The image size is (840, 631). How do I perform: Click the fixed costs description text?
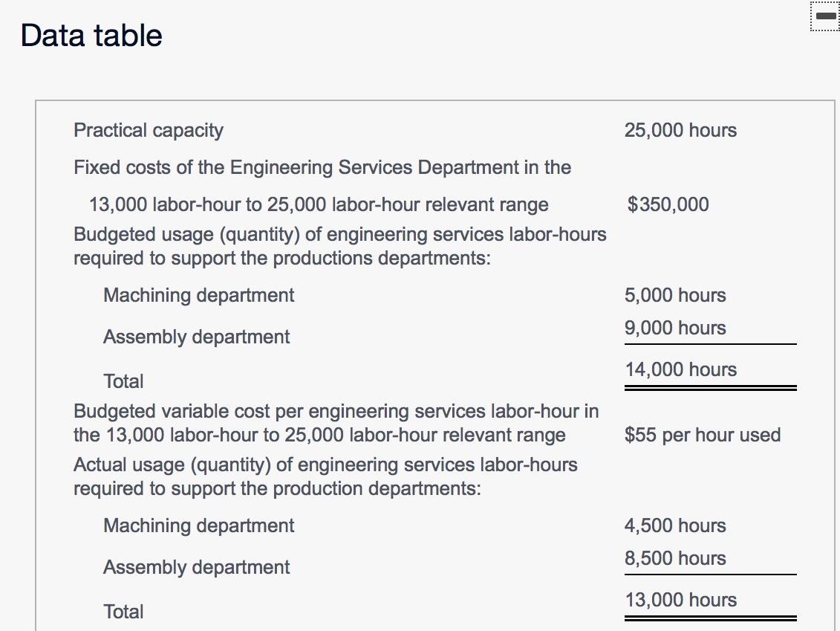point(322,167)
